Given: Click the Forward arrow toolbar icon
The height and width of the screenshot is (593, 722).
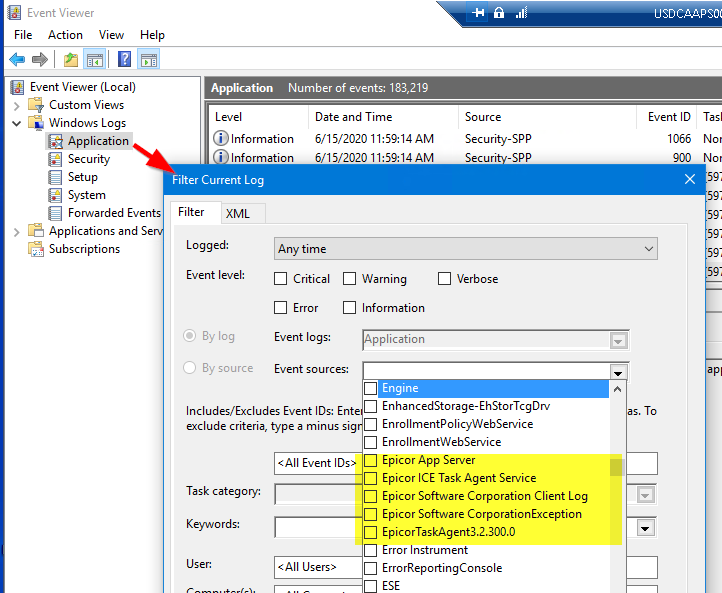Looking at the screenshot, I should [x=40, y=60].
